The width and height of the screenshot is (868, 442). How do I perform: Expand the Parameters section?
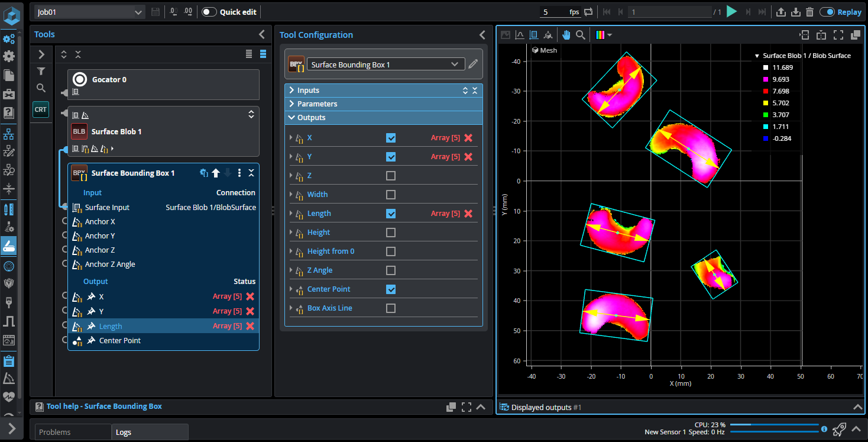(317, 104)
